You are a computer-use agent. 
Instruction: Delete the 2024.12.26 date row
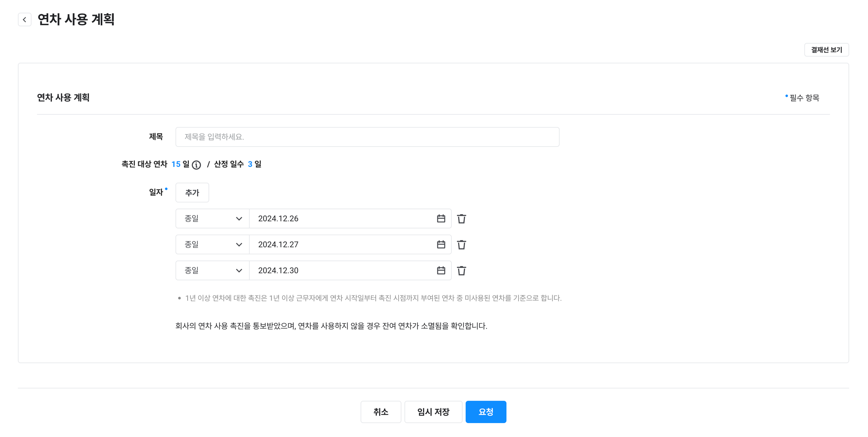click(x=461, y=219)
